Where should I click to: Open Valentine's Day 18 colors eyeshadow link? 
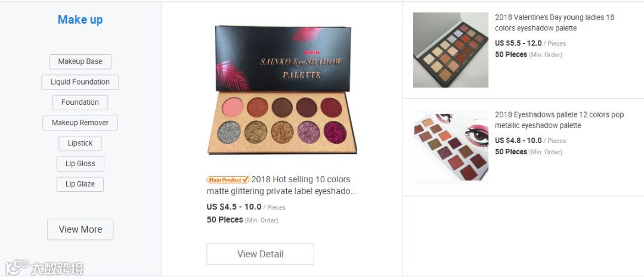pos(555,23)
